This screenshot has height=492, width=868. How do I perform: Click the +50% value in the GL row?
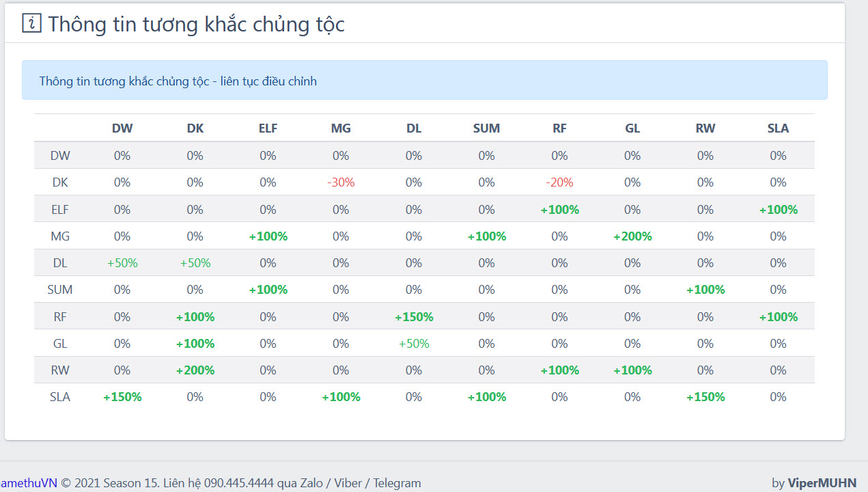pos(414,344)
